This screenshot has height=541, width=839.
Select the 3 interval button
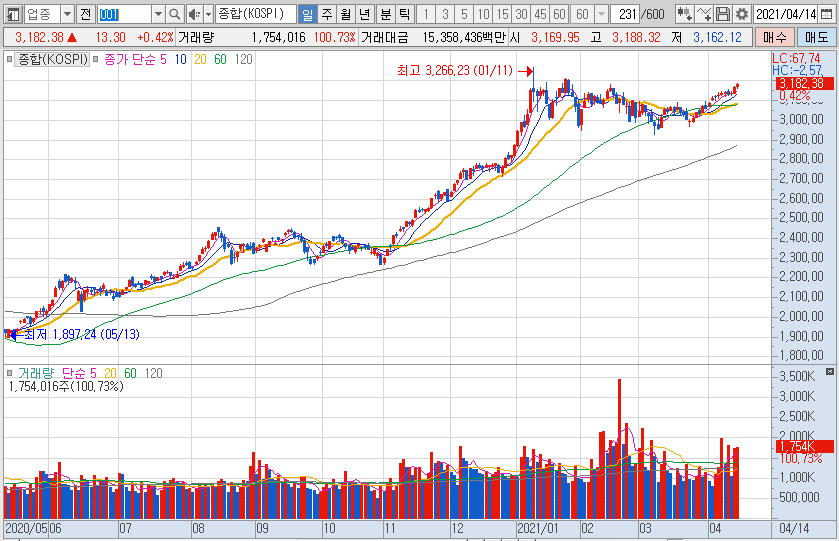pos(445,14)
